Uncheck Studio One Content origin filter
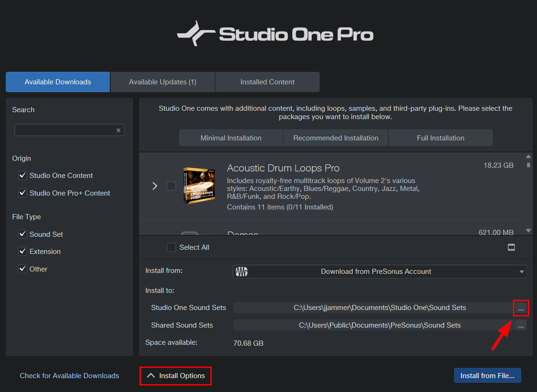537x392 pixels. click(23, 175)
